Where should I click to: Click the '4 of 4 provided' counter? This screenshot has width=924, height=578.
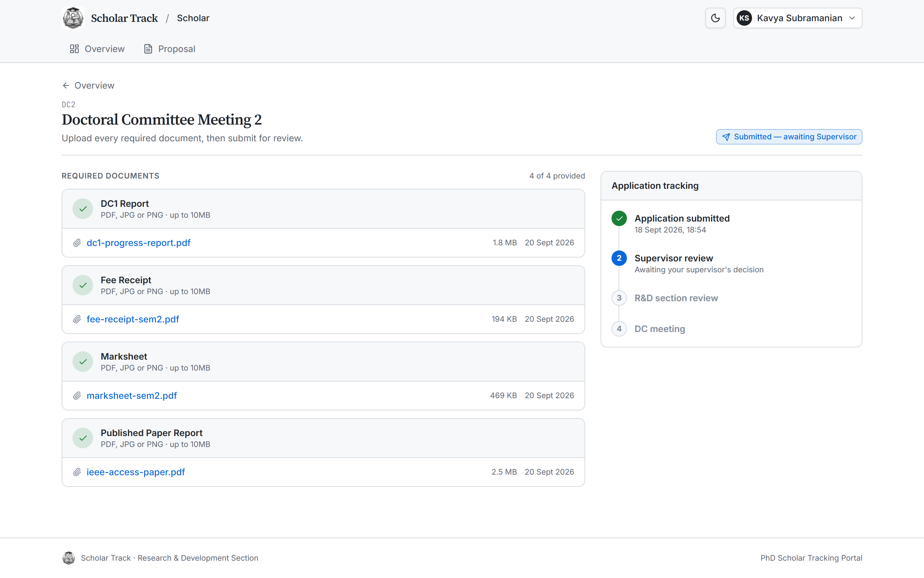click(x=557, y=176)
